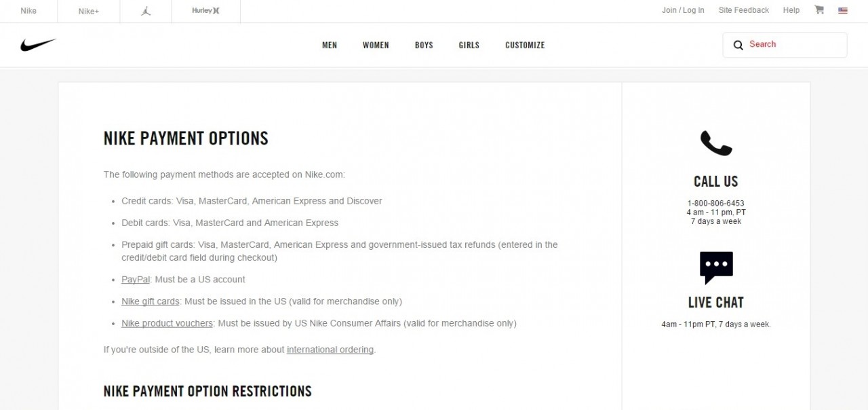Viewport: 868px width, 410px height.
Task: Open the Customize menu
Action: click(x=525, y=45)
